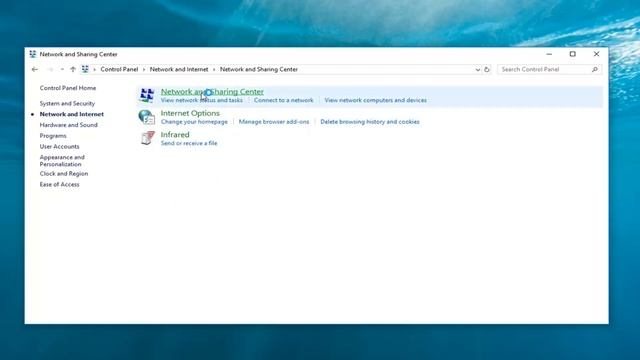Screen dimensions: 640x360
Task: Go back with the back arrow
Action: click(x=35, y=69)
